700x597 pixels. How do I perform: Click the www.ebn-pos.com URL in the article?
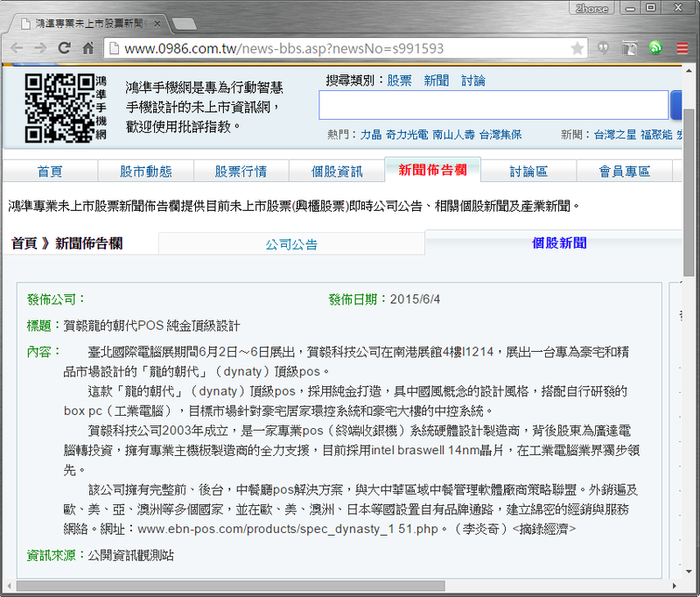coord(288,529)
